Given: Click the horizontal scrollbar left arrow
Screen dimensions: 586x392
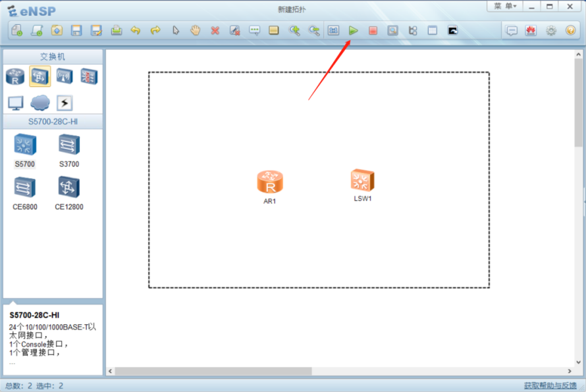Looking at the screenshot, I should [110, 371].
